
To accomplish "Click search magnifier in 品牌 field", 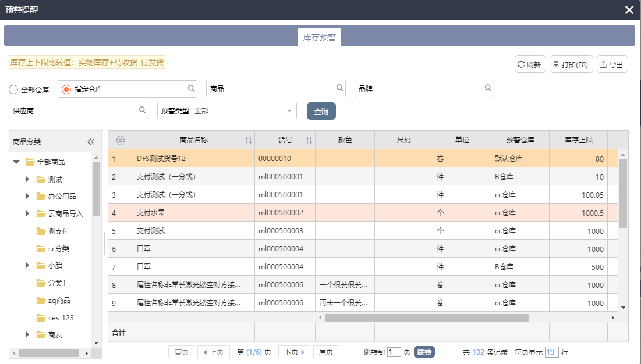I will 488,88.
